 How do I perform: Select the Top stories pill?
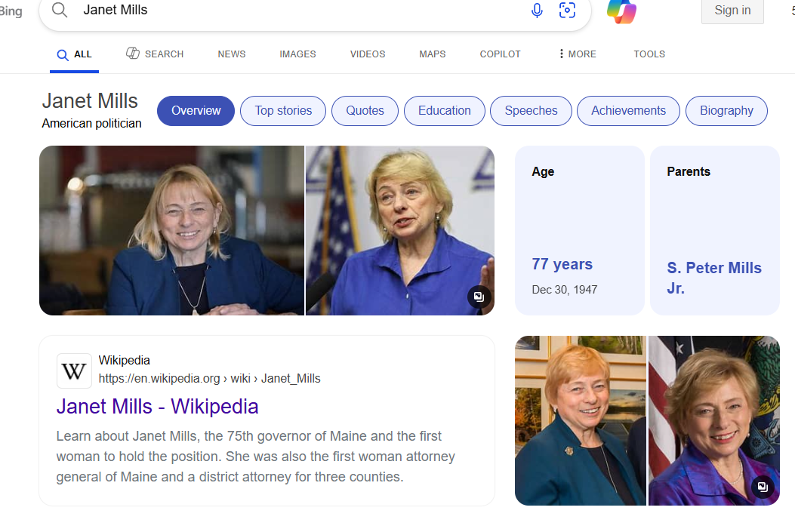tap(283, 110)
